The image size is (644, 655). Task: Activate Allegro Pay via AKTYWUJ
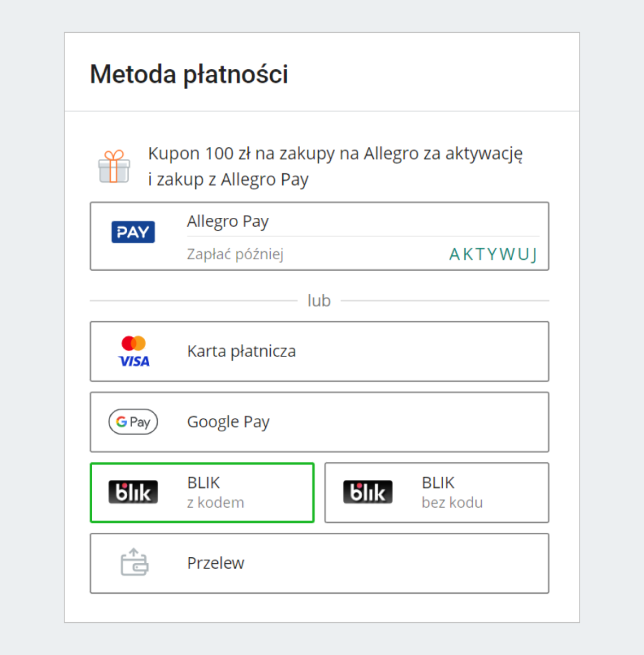[493, 254]
